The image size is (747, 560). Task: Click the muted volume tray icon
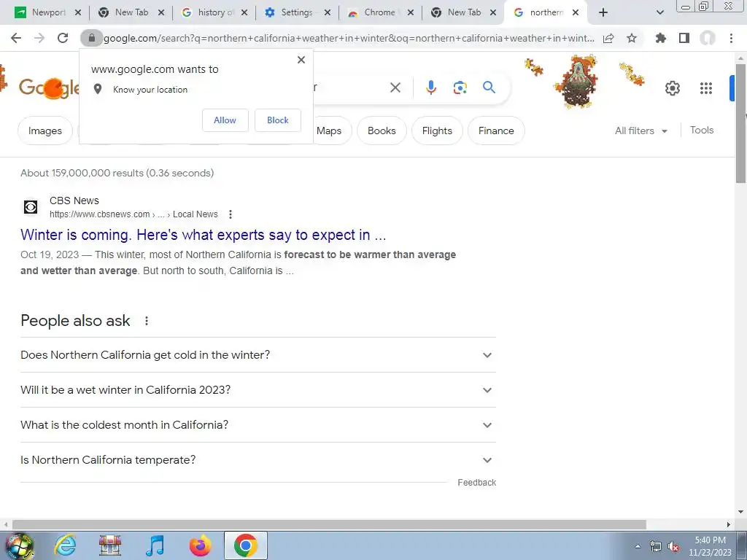pos(673,546)
